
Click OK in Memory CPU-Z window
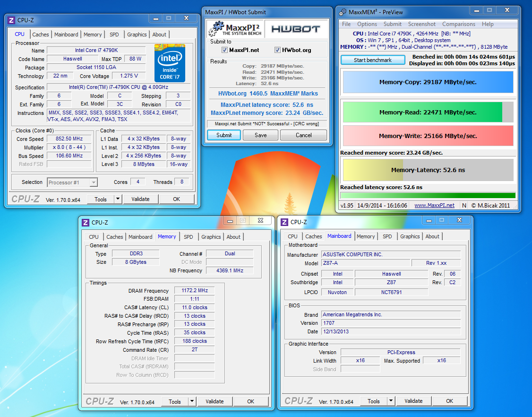[x=251, y=401]
